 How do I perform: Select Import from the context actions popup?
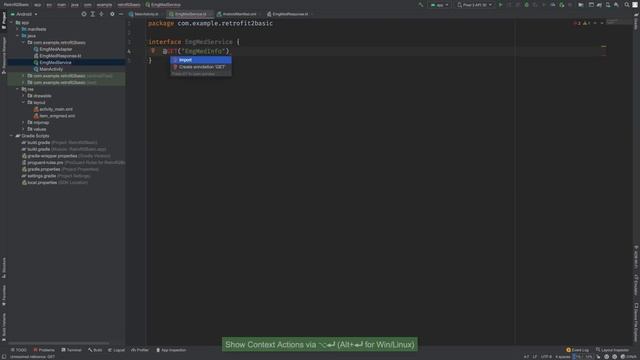pos(201,60)
